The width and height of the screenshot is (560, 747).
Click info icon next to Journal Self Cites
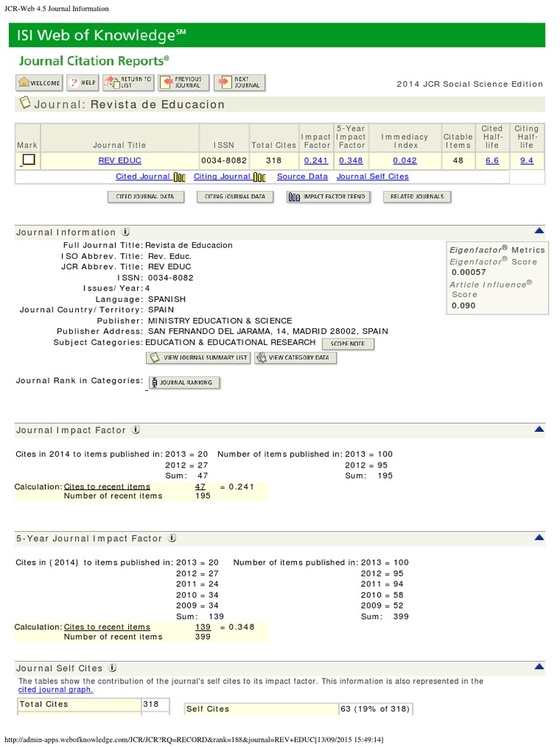click(x=112, y=668)
